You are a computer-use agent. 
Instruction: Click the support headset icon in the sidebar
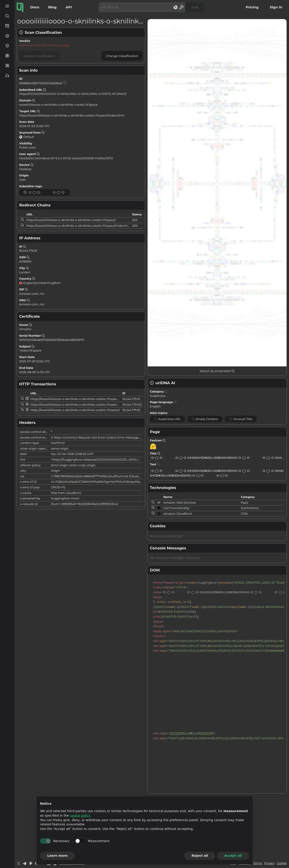point(7,75)
